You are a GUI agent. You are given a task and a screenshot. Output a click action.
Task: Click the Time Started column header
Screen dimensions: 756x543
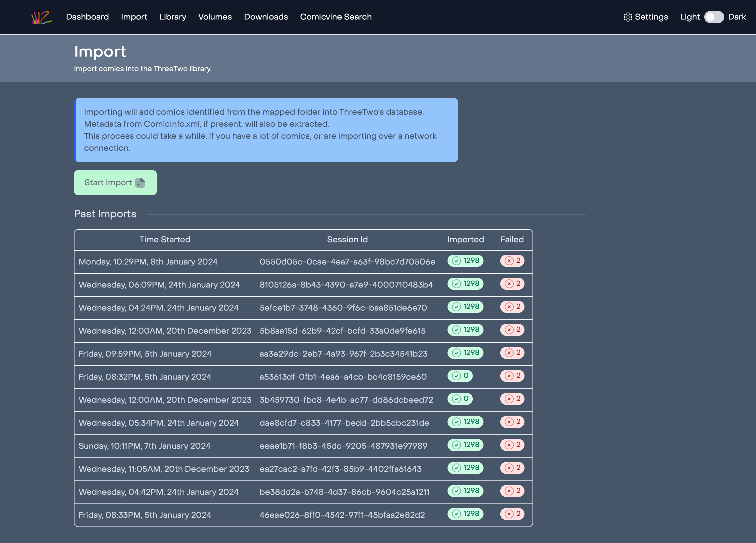pyautogui.click(x=165, y=239)
